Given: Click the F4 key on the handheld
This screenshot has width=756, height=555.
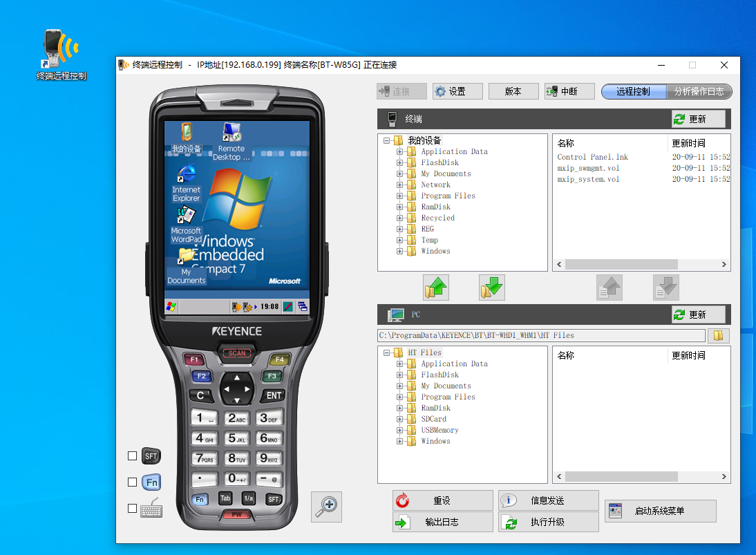Looking at the screenshot, I should click(280, 359).
